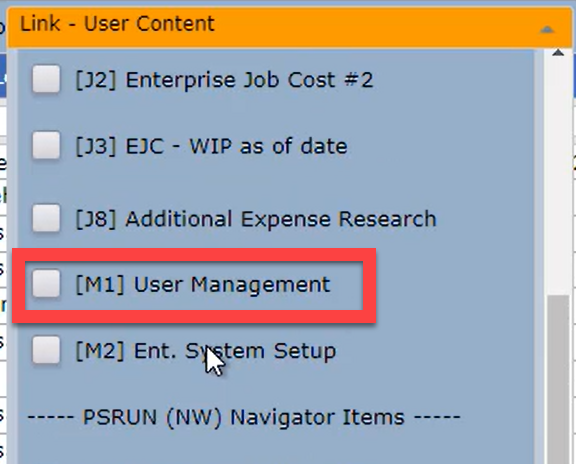Click the PSRUN (NW) Navigator Items separator
The height and width of the screenshot is (464, 576).
(244, 417)
